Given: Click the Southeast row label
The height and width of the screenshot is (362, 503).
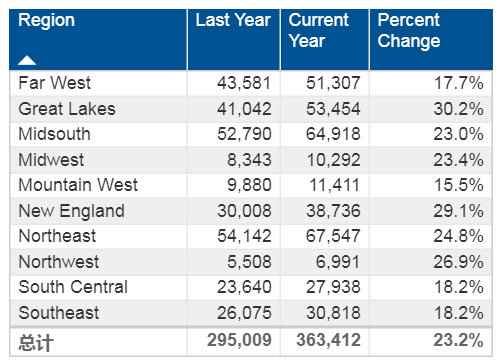Looking at the screenshot, I should pos(59,313).
